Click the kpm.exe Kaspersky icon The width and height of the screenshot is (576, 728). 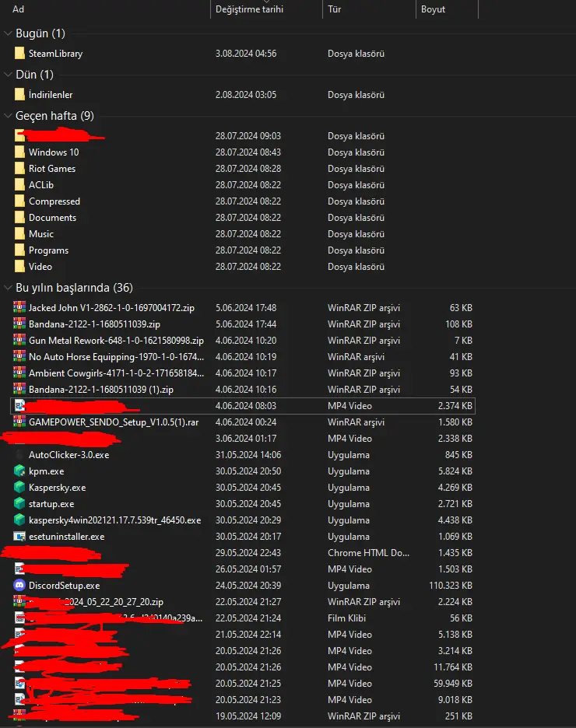point(19,471)
